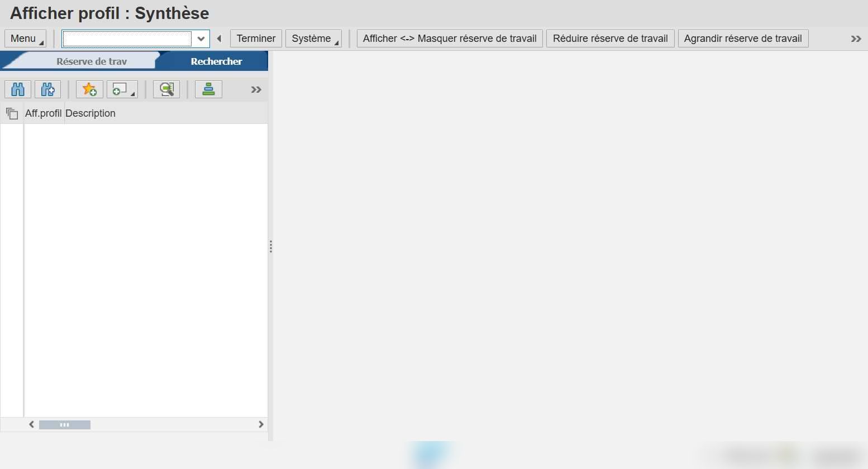This screenshot has height=469, width=868.
Task: Click the select-all icon beside Aff.profil
Action: (12, 113)
